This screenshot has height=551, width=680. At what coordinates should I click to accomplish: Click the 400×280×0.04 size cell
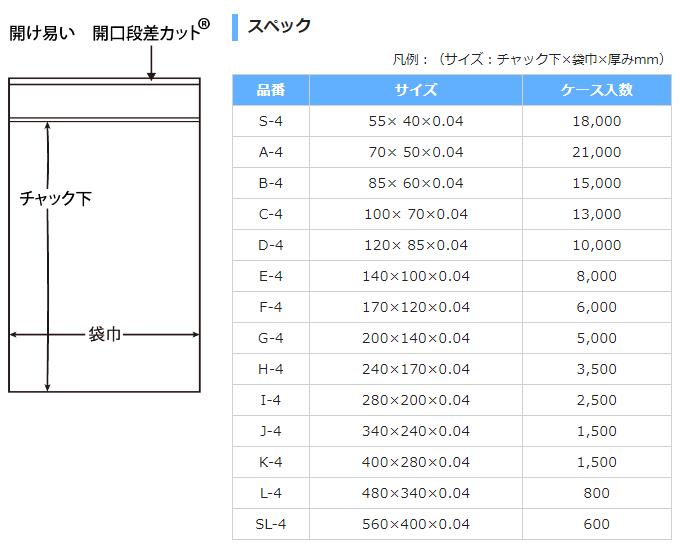[415, 462]
